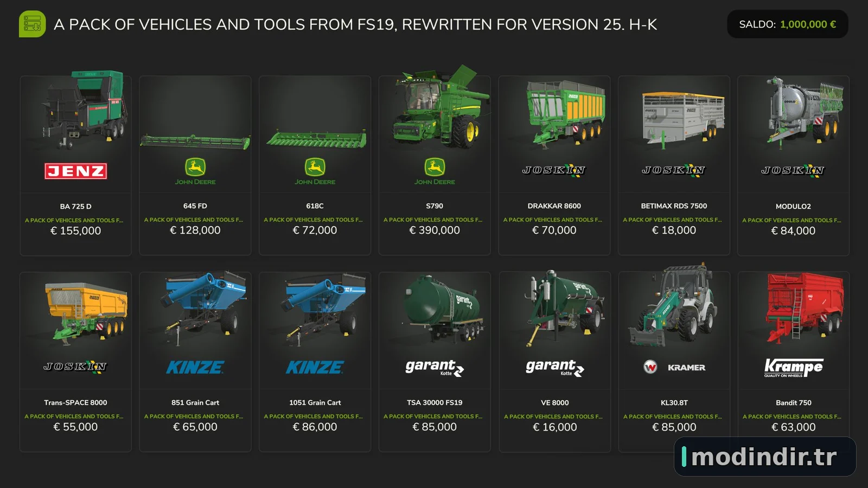This screenshot has height=488, width=868.
Task: Select the "645 FD" item name
Action: click(195, 206)
